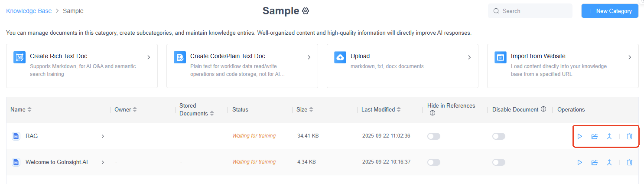Click the settings gear beside Sample title
This screenshot has height=184, width=644.
[x=306, y=11]
